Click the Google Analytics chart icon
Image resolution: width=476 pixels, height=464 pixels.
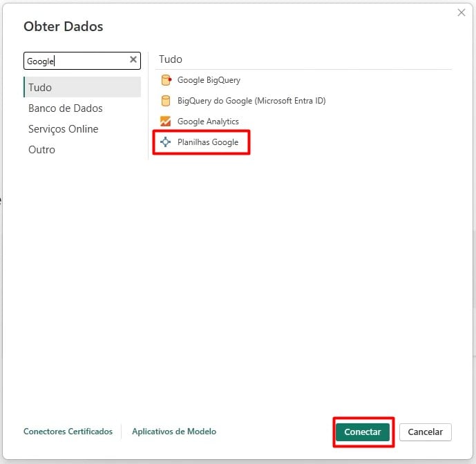click(165, 122)
